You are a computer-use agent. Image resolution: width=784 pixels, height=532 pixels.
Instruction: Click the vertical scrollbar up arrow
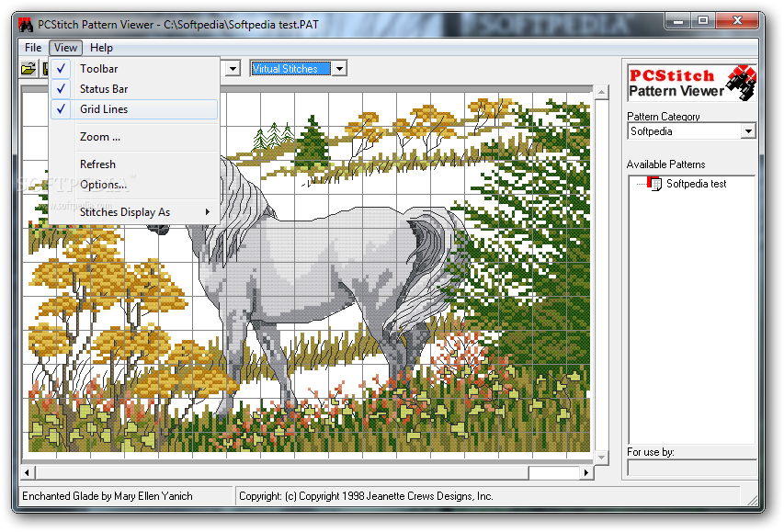601,93
